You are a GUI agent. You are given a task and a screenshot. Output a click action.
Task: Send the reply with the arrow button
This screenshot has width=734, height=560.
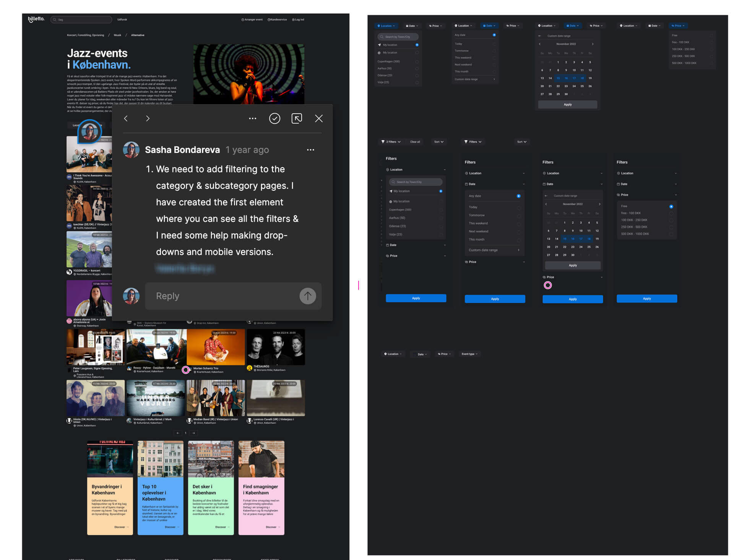[x=308, y=296]
